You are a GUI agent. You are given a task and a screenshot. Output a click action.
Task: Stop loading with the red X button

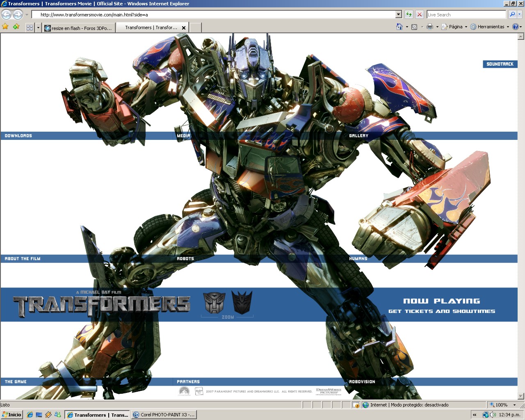(420, 15)
